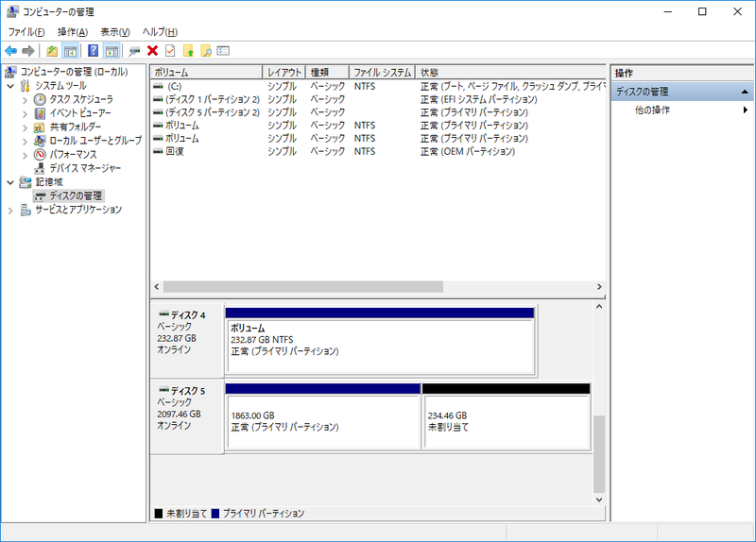Click the black 未割り当て legend swatch
This screenshot has width=756, height=542.
pos(158,514)
